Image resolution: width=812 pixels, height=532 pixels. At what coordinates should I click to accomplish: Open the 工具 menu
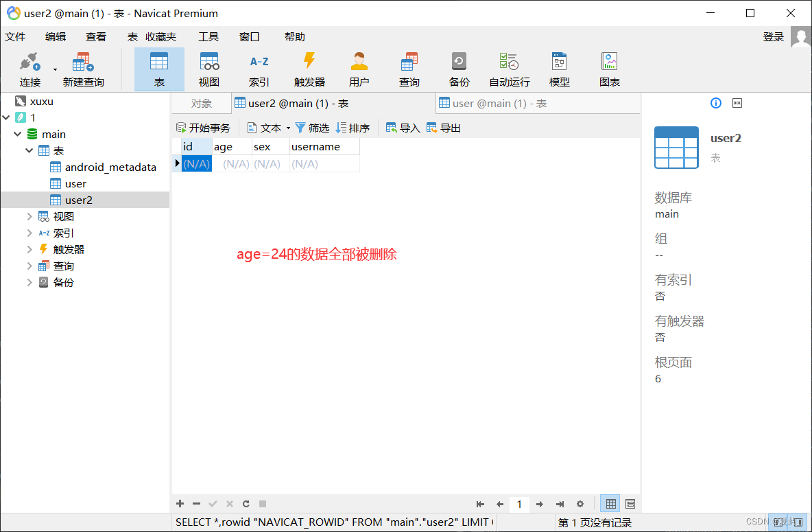208,36
